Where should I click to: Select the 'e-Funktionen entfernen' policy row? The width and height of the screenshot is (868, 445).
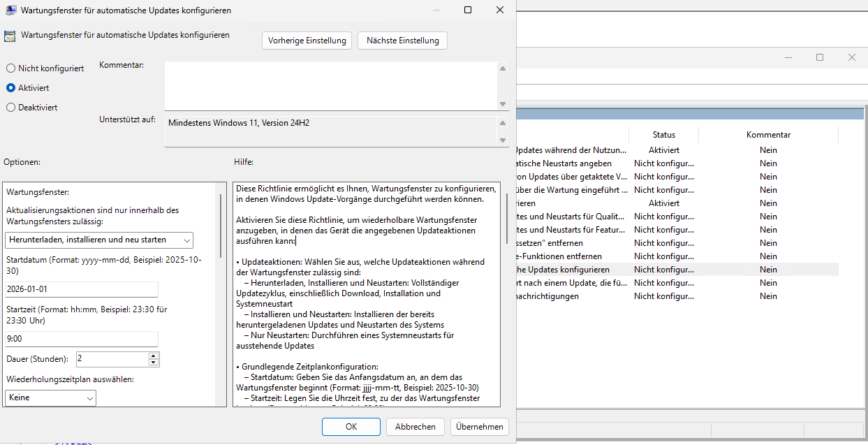[676, 256]
